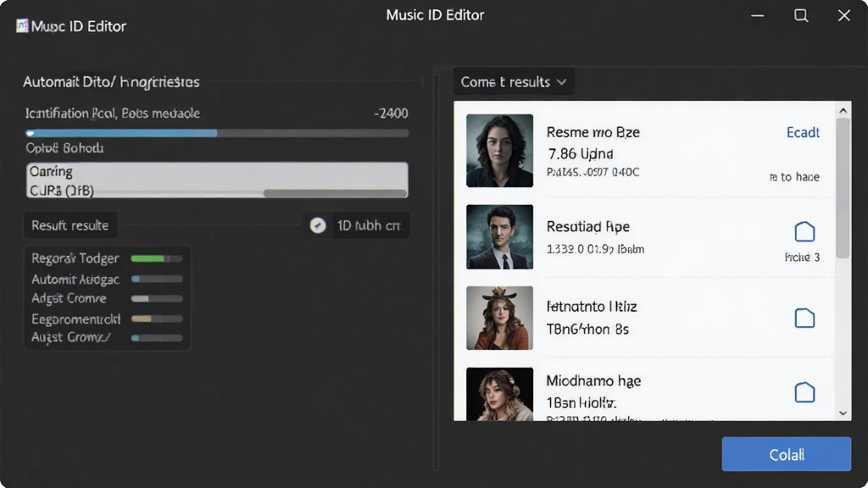Viewport: 868px width, 488px height.
Task: Tick the checkbox in the 'TBnG/hon Bs' row
Action: (804, 319)
